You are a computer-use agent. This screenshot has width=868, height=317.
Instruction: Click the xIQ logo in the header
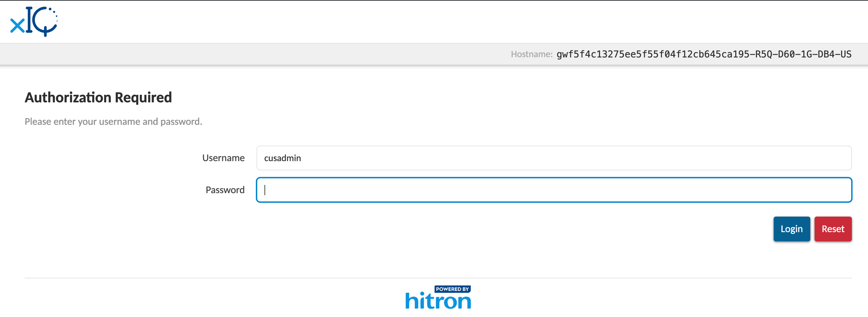[34, 21]
